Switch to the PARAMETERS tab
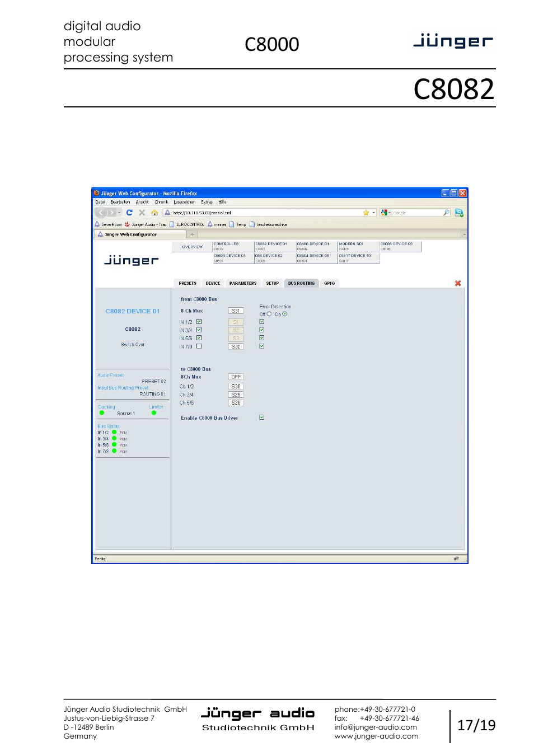 pyautogui.click(x=243, y=283)
